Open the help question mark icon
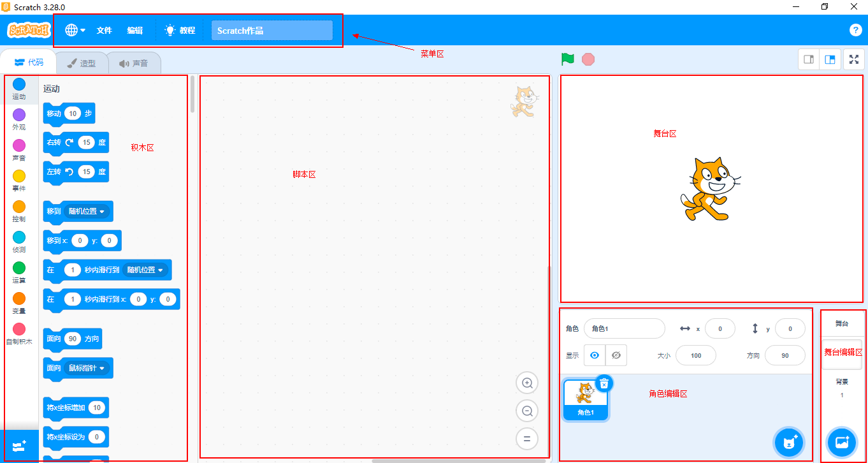The height and width of the screenshot is (463, 868). pyautogui.click(x=856, y=30)
